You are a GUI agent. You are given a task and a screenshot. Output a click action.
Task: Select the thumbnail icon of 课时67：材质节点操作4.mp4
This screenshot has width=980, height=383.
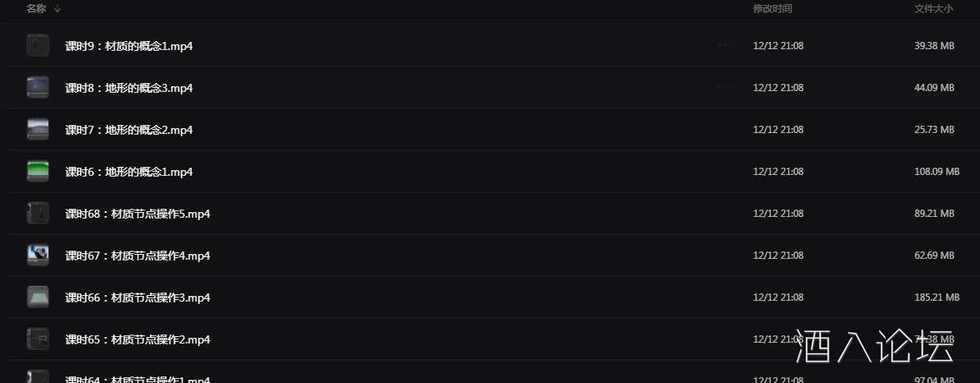pyautogui.click(x=38, y=256)
